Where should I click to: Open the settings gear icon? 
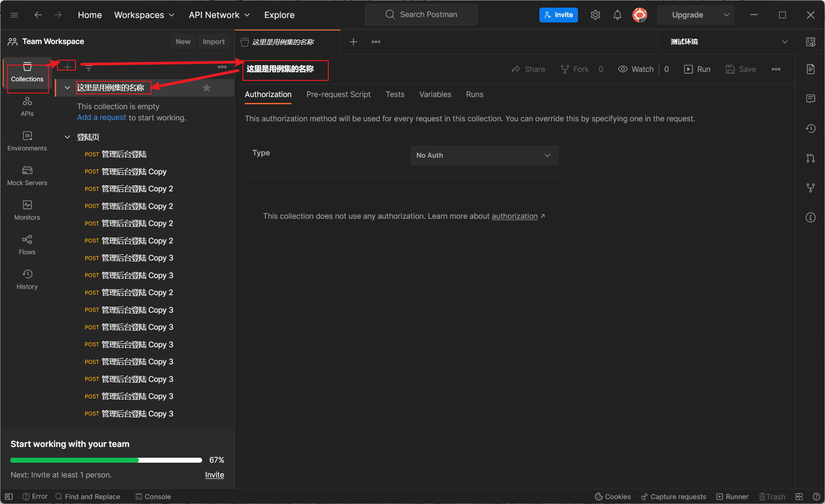click(x=596, y=15)
